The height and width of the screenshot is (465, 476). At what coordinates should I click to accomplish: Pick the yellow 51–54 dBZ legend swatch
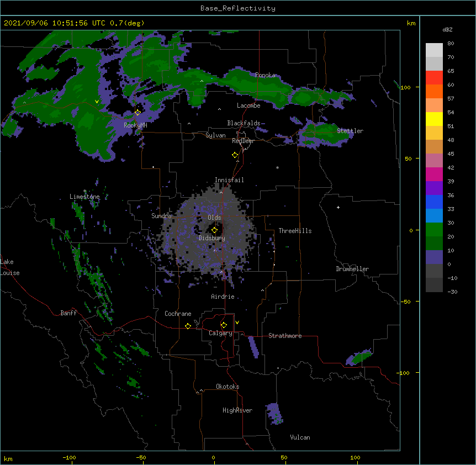(x=434, y=119)
